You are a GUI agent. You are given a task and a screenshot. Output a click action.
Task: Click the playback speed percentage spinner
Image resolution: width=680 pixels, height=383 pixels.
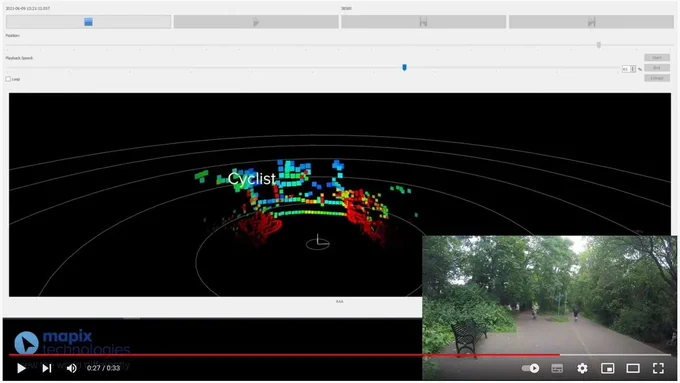(628, 69)
